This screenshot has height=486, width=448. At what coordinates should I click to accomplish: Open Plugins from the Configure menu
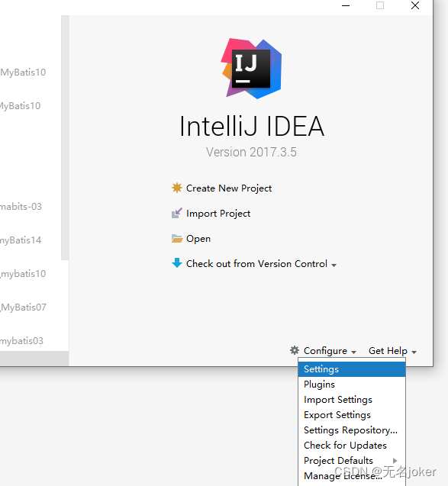point(352,385)
